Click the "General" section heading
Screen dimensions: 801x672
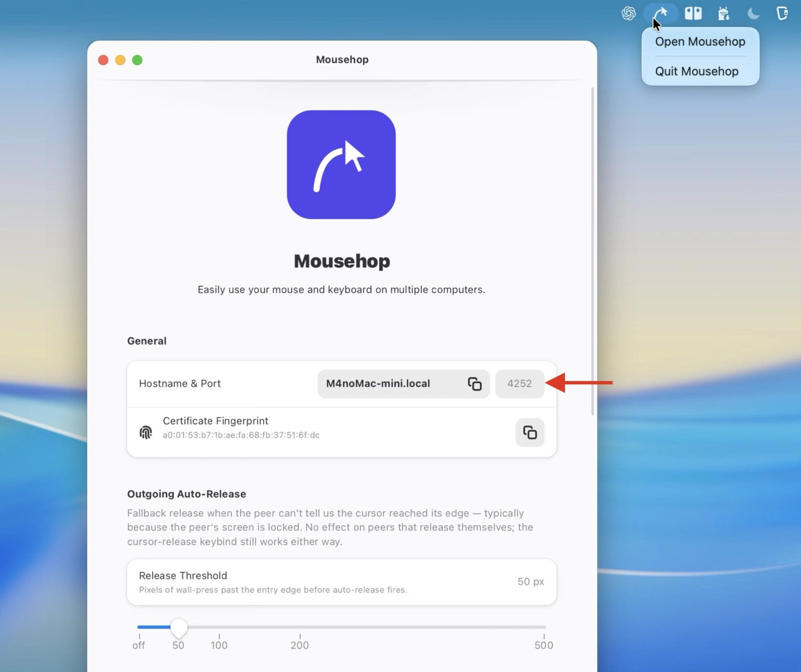click(146, 341)
